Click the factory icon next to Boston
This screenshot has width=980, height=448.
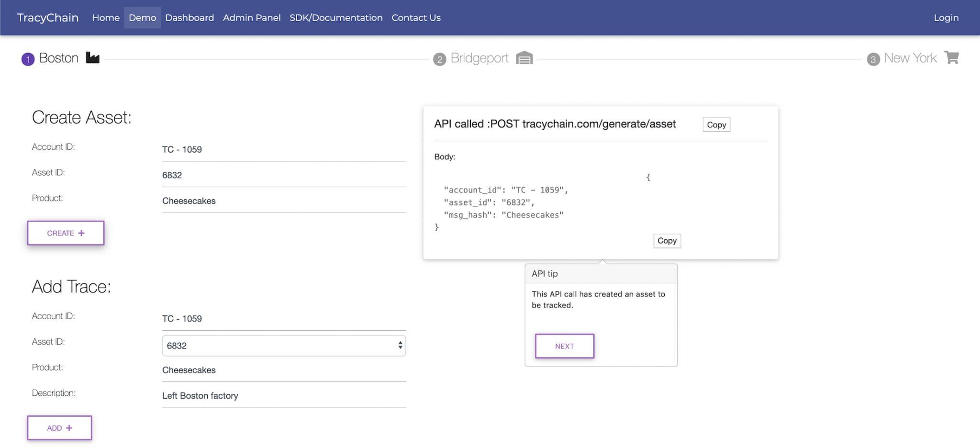pyautogui.click(x=92, y=57)
